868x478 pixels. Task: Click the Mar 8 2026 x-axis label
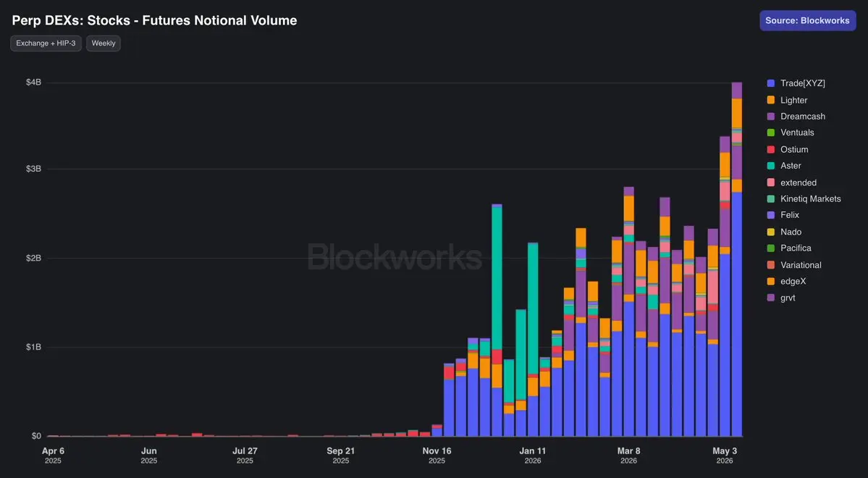pos(628,456)
